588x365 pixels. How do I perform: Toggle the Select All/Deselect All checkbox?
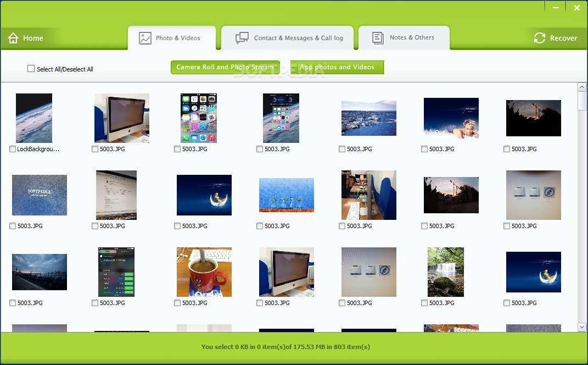pos(31,69)
